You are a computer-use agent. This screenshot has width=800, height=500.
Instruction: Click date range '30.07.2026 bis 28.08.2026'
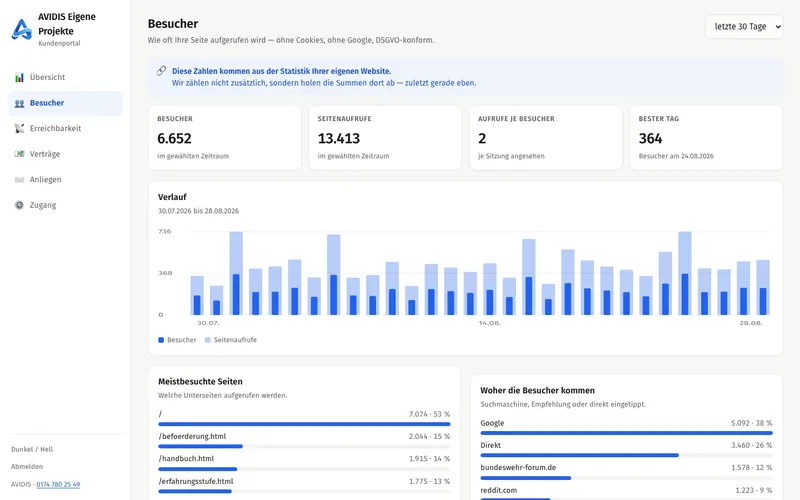(x=198, y=211)
